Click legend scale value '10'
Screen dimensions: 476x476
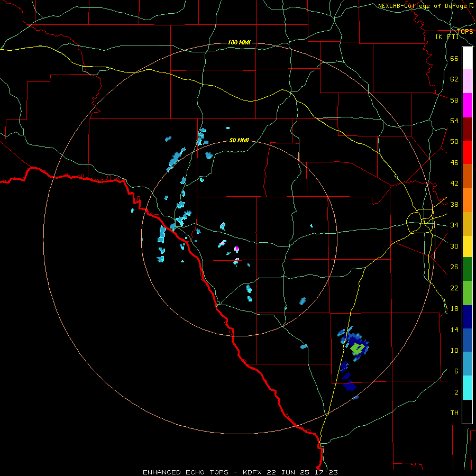coord(454,350)
